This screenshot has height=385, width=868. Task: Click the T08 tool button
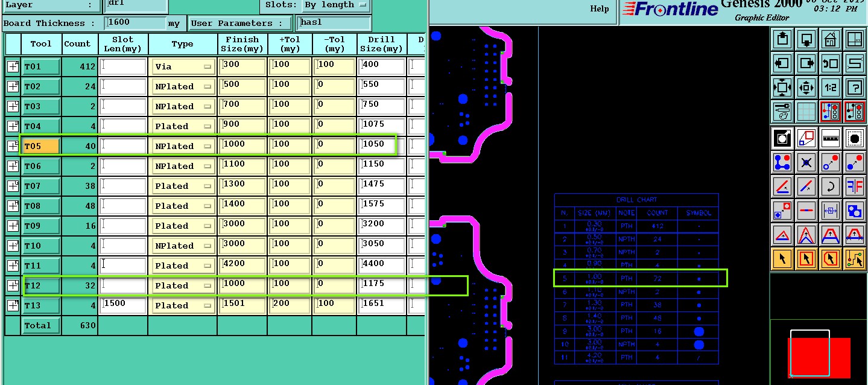[40, 206]
